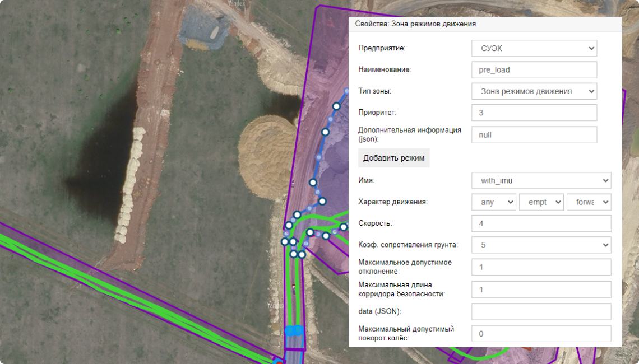Click the Свойства: Зона режимов движения title
This screenshot has width=639, height=364.
click(x=415, y=24)
